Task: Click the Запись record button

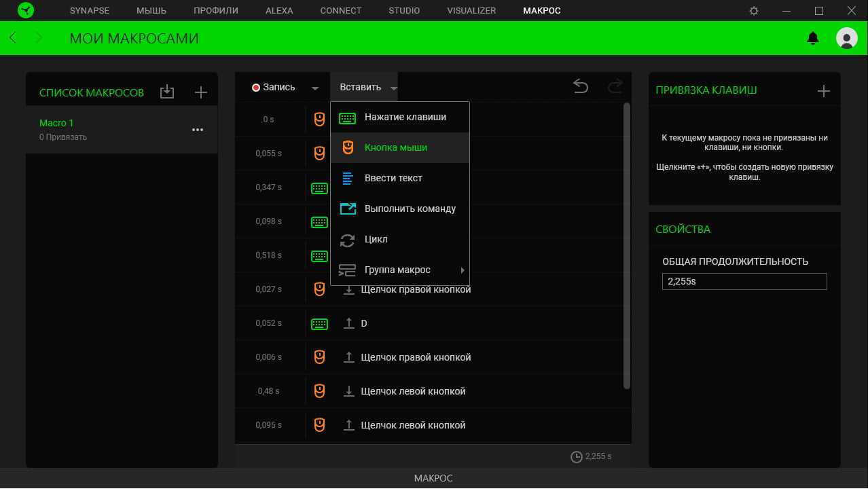Action: [274, 88]
